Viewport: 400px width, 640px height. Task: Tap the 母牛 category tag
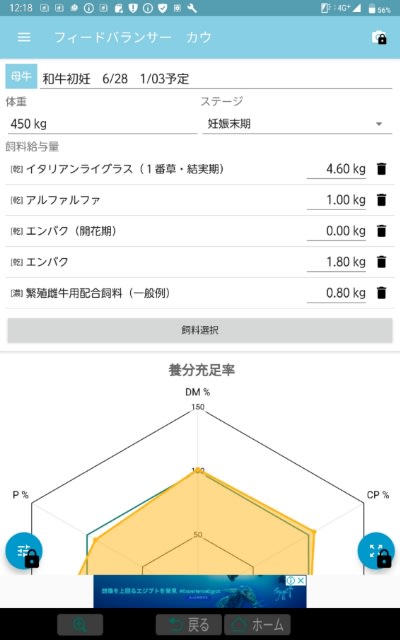pos(21,76)
